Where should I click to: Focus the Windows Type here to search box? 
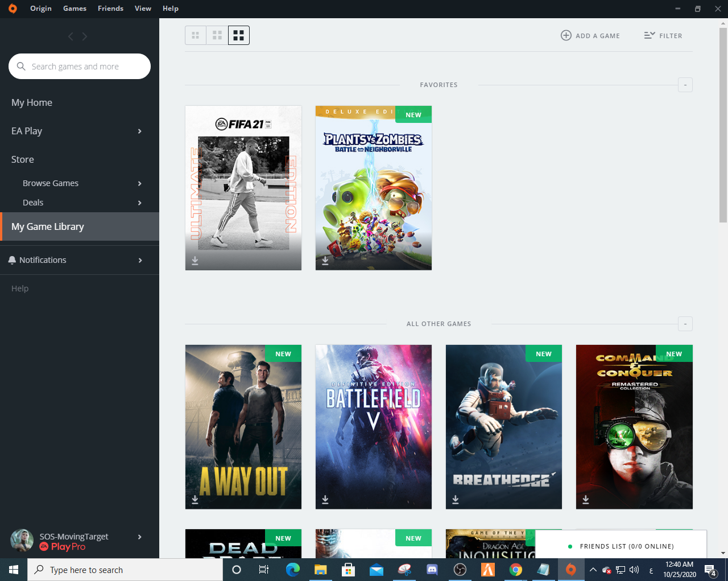[125, 570]
